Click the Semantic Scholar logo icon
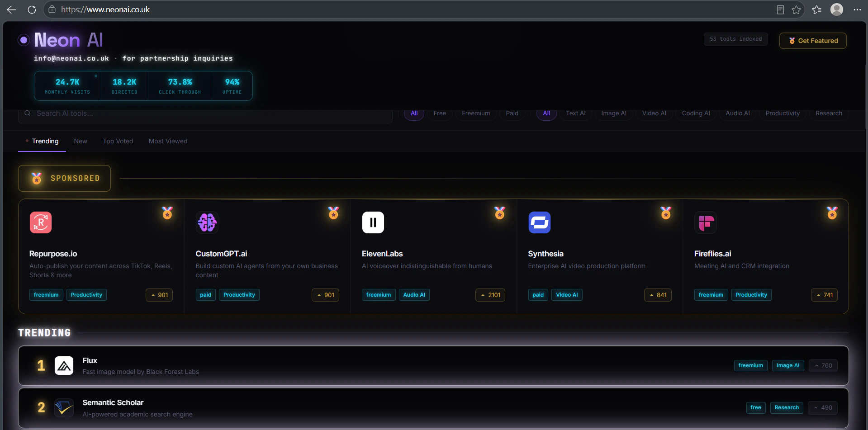This screenshot has height=430, width=868. pyautogui.click(x=64, y=408)
